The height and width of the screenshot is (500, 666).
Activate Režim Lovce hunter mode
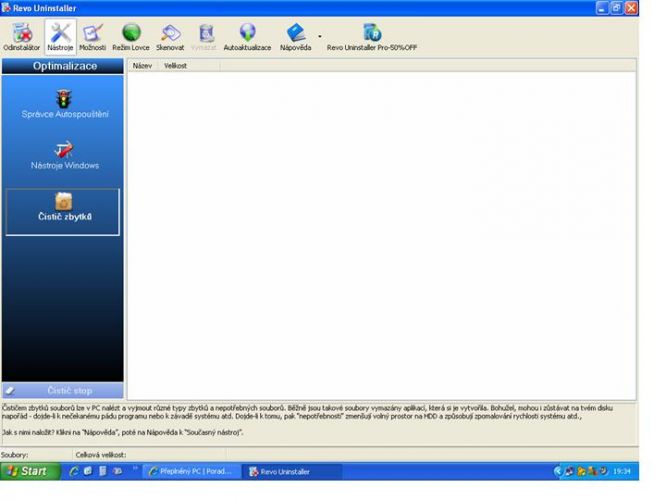coord(131,37)
